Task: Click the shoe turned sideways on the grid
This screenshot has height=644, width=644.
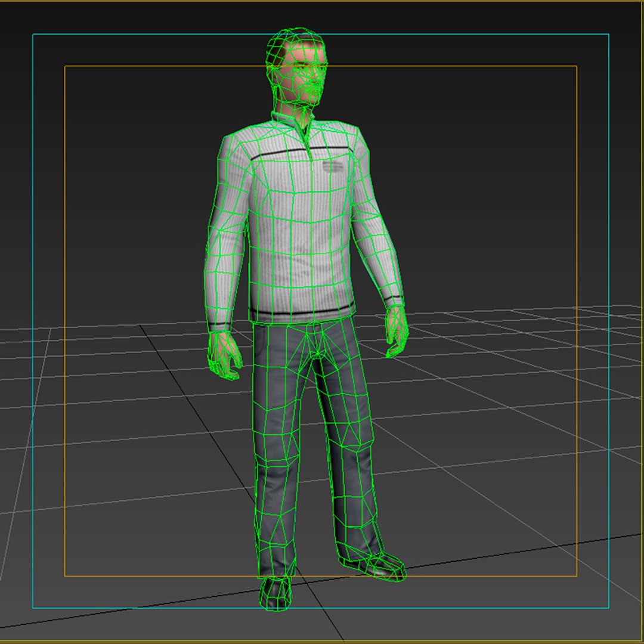Action: click(x=373, y=566)
